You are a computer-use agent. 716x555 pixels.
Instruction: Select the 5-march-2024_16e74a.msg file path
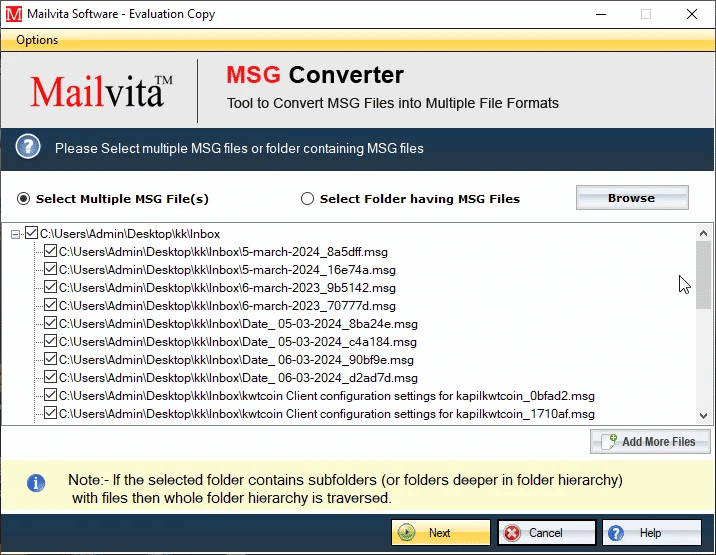click(x=227, y=270)
